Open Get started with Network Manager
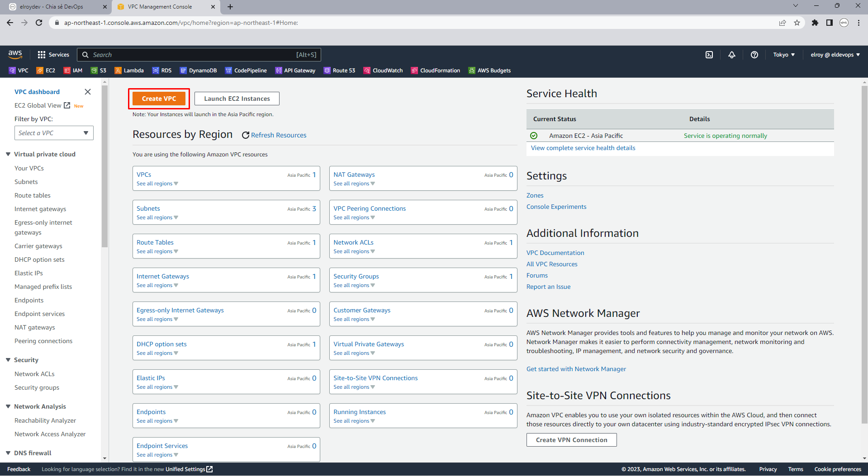Viewport: 868px width, 476px height. pos(576,369)
